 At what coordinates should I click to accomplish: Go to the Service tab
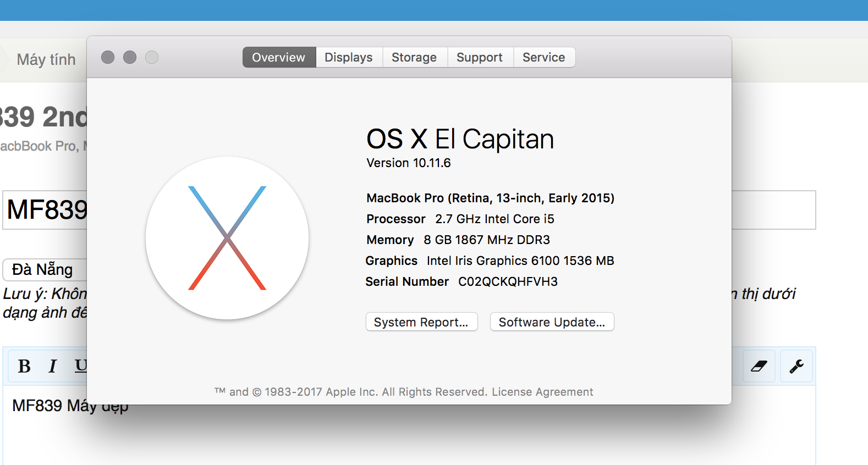pos(544,57)
